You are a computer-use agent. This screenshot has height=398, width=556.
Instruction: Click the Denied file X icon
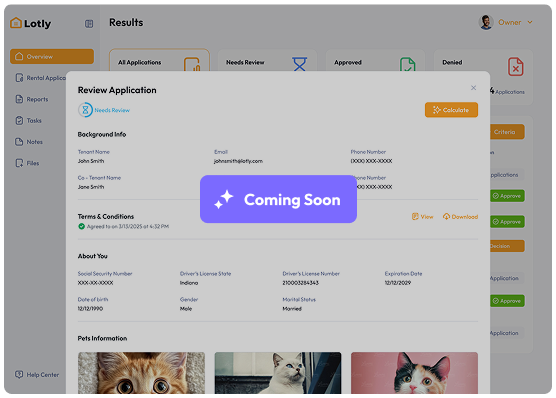coord(516,67)
